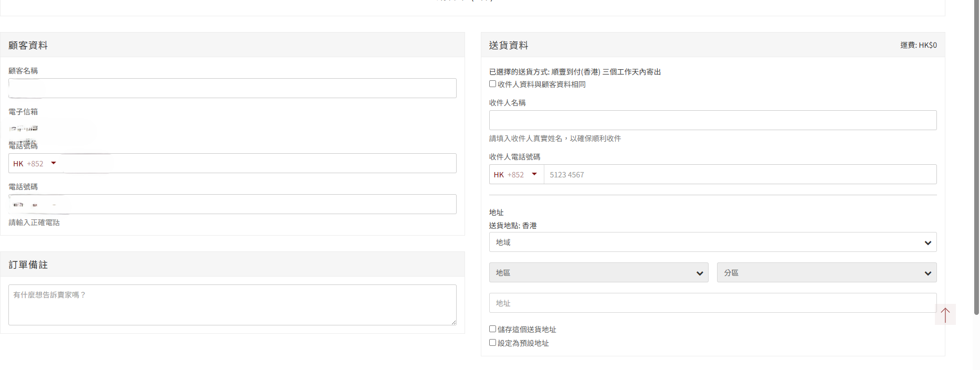Focus the 收件人名稱 recipient name field

712,120
